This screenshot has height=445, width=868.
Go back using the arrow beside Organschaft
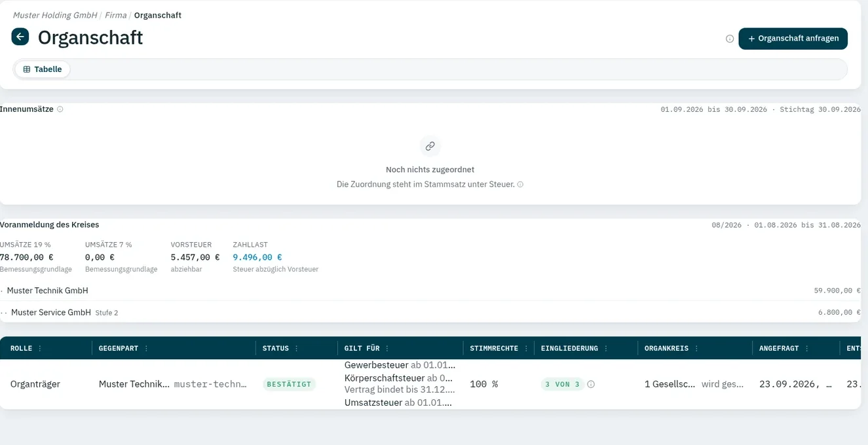[20, 37]
